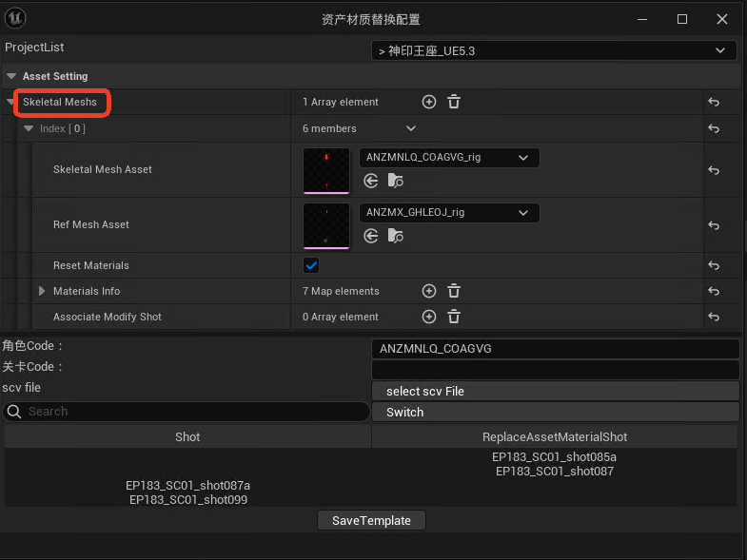Empty the Skeletal Meshs array with trash icon
This screenshot has width=747, height=560.
tap(454, 102)
